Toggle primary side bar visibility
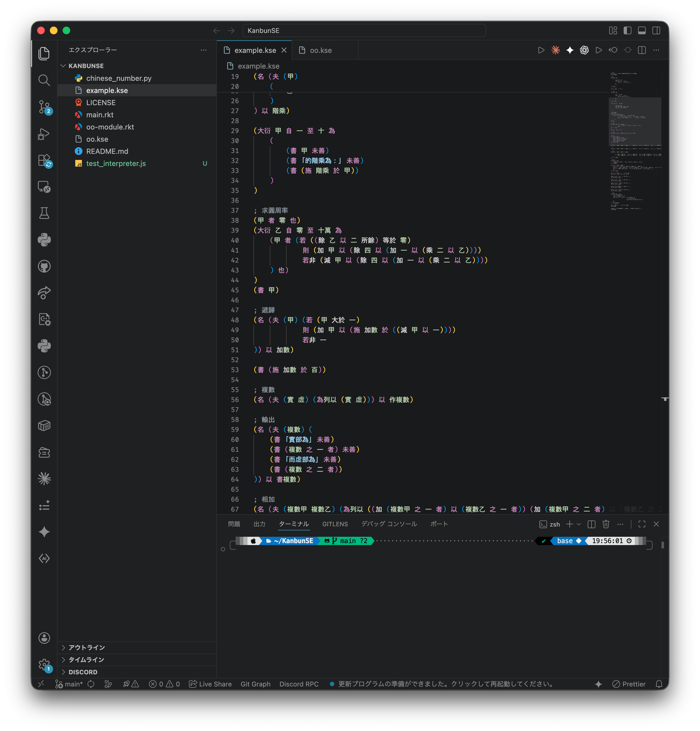The image size is (700, 731). pyautogui.click(x=627, y=31)
